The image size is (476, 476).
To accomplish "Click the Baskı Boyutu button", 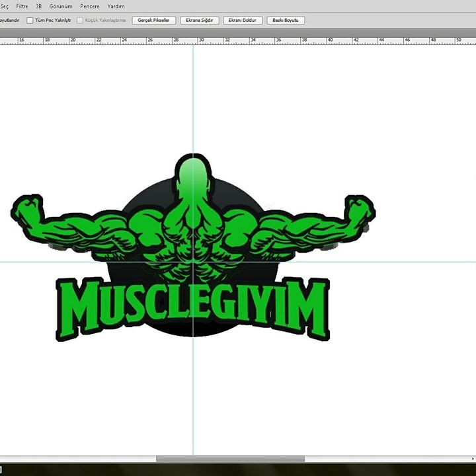I will click(x=286, y=20).
